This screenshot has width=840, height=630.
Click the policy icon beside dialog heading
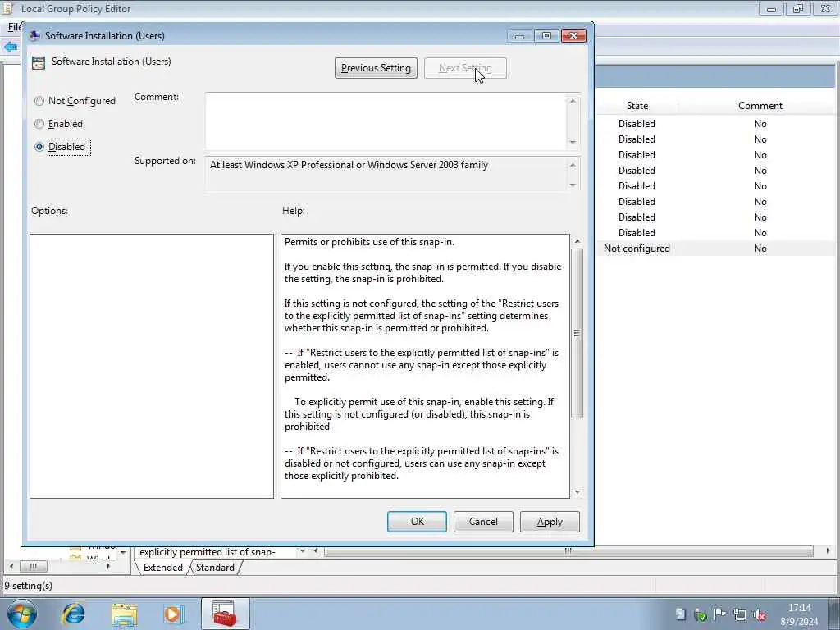tap(39, 62)
